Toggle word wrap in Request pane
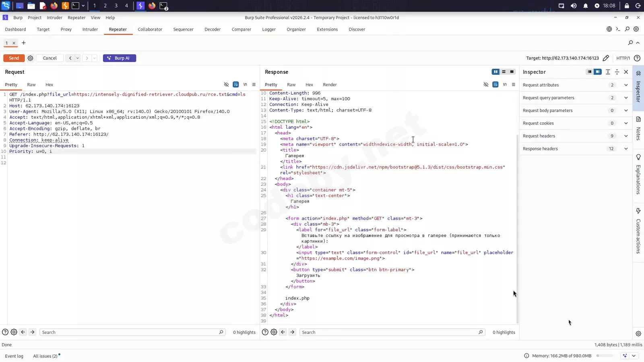Viewport: 644px width, 362px height. click(235, 84)
